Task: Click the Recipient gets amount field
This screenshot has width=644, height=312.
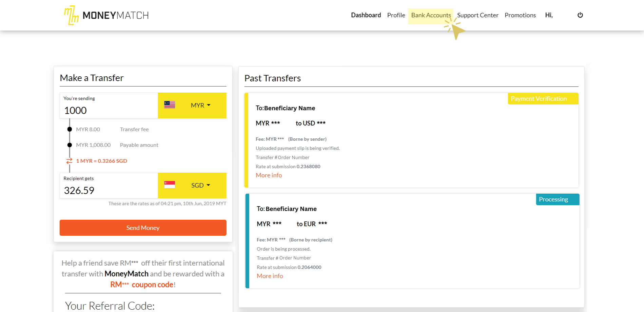Action: (109, 186)
